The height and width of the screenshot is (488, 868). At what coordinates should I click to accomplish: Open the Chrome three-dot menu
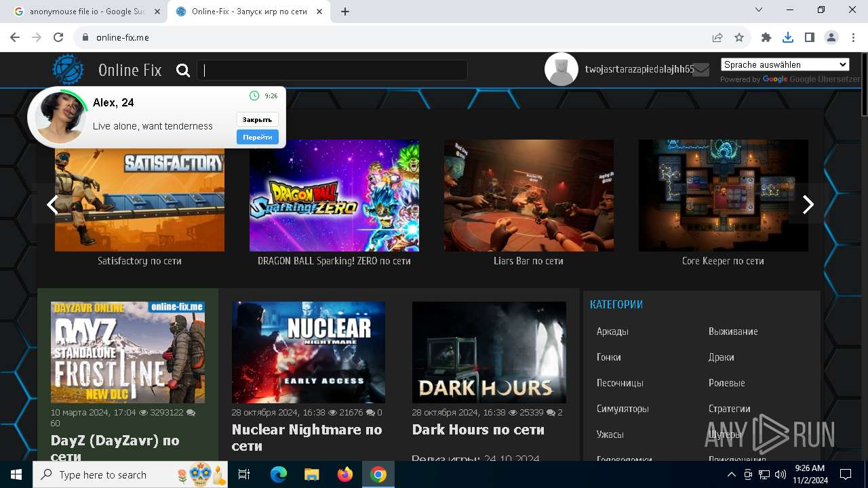[x=853, y=38]
